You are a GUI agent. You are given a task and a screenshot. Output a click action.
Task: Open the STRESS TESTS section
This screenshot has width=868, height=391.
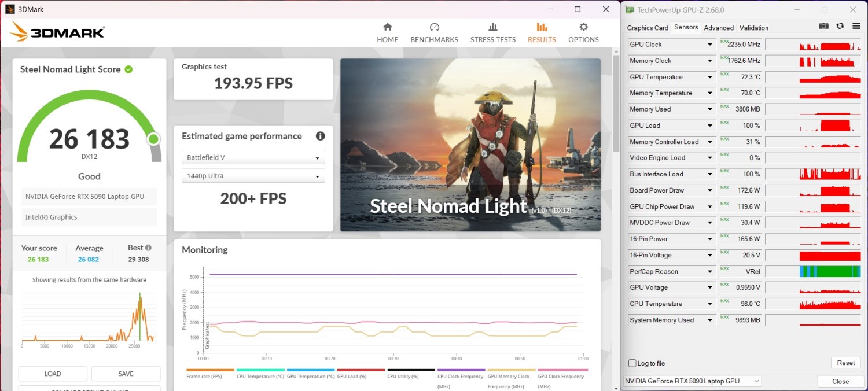point(493,33)
